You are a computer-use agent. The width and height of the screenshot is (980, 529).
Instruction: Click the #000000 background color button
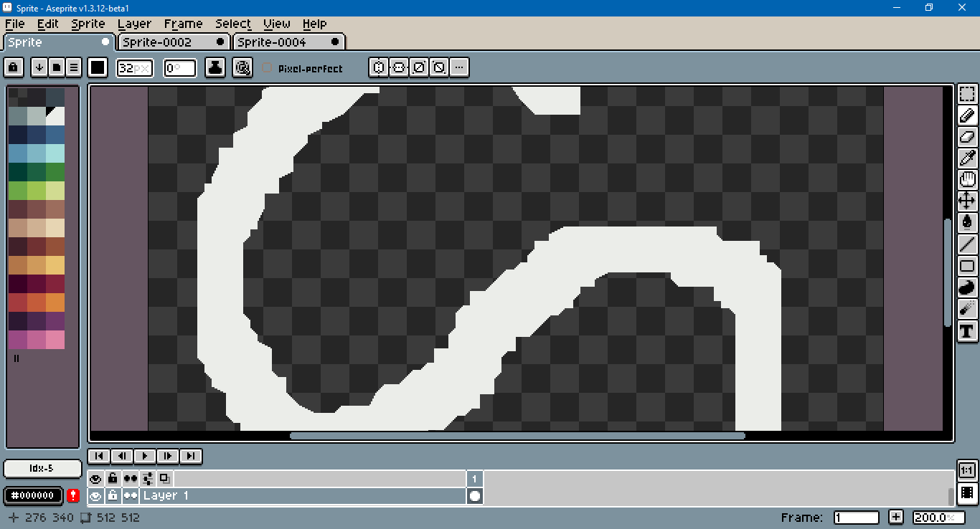(34, 495)
